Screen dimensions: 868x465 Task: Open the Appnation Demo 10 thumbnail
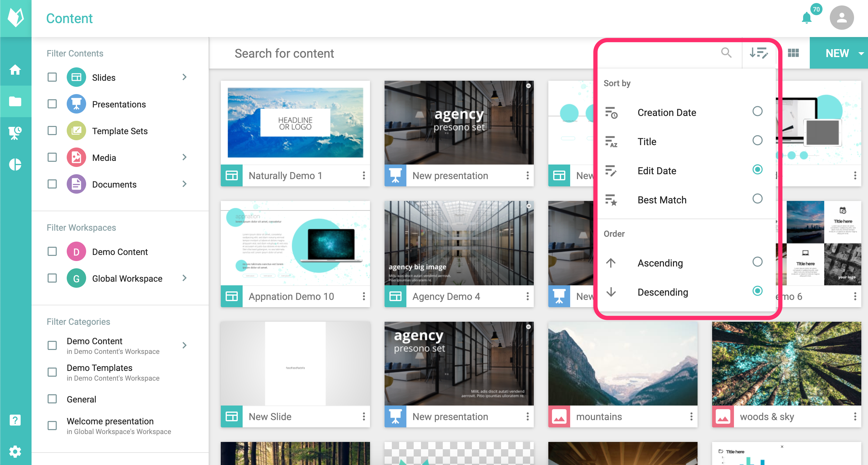[295, 243]
